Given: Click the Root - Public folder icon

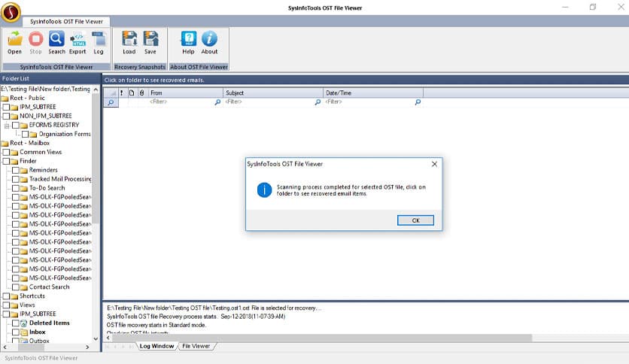Looking at the screenshot, I should tap(5, 99).
